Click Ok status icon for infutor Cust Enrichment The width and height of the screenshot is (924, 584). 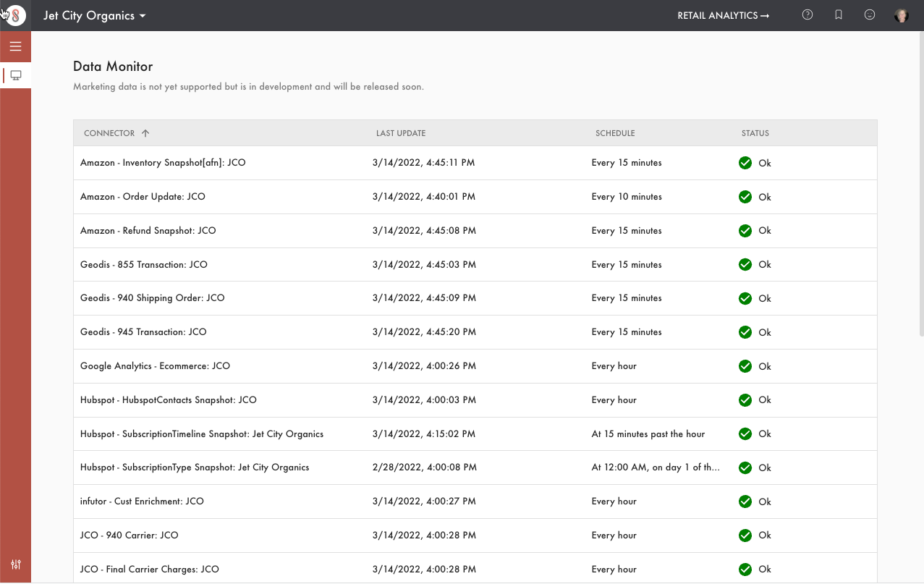pyautogui.click(x=745, y=502)
